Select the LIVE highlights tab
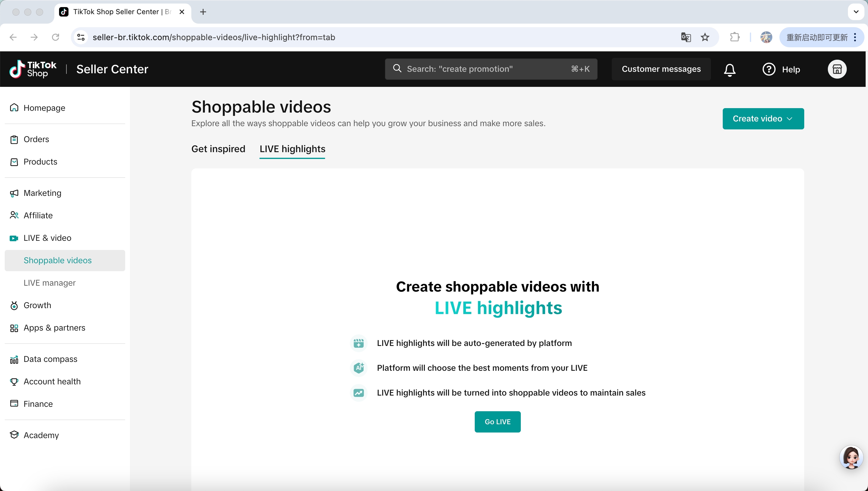Image resolution: width=868 pixels, height=491 pixels. tap(293, 149)
